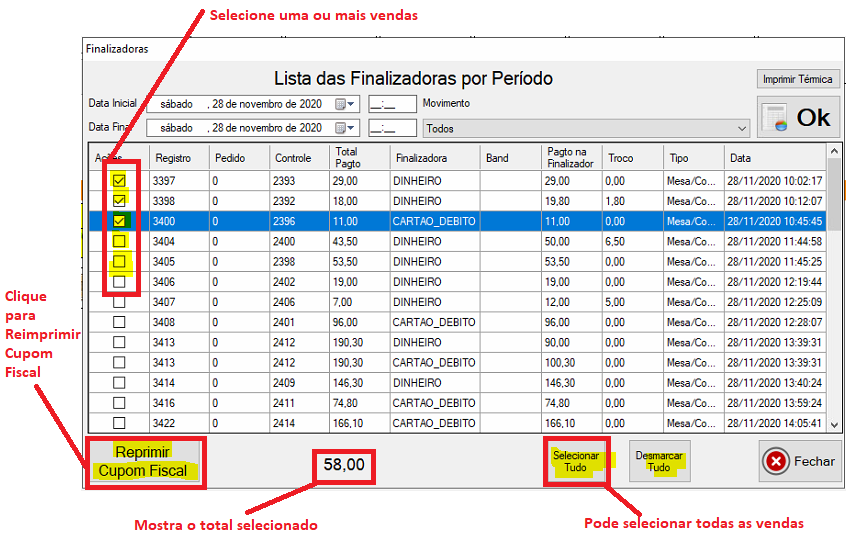Select pago cell 19,80
This screenshot has height=536, width=864.
tap(572, 201)
